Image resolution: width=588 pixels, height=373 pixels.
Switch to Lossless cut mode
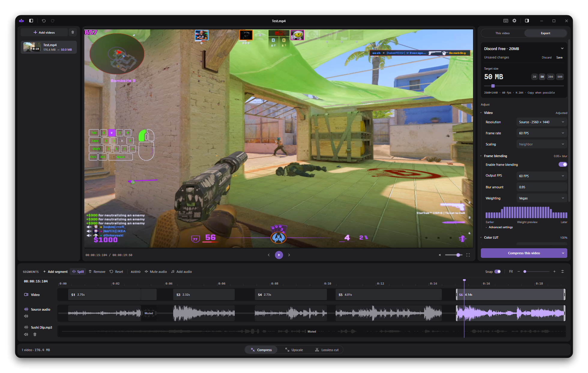(327, 350)
